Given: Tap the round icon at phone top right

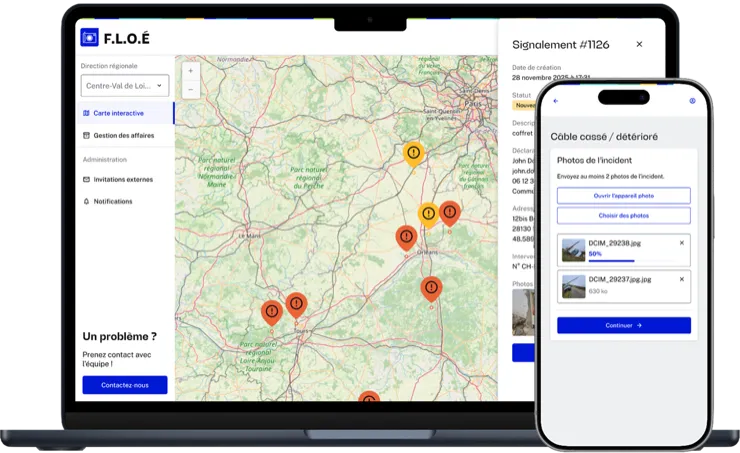Looking at the screenshot, I should 692,101.
